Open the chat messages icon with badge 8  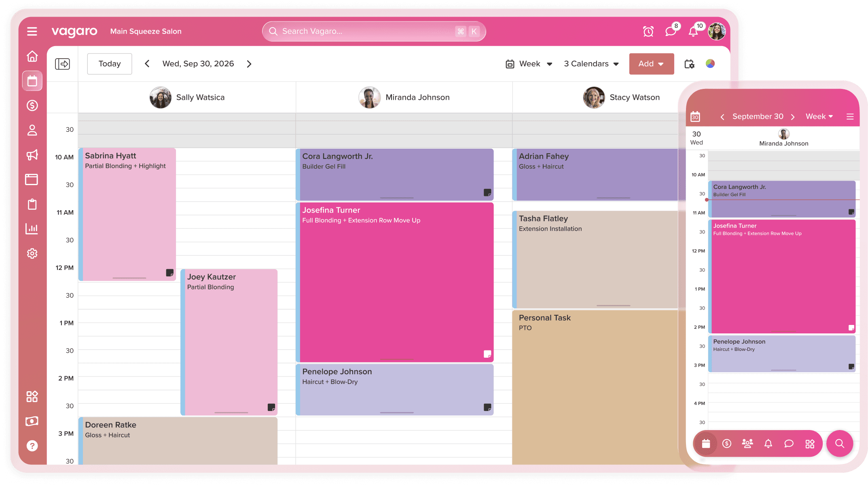(x=670, y=32)
